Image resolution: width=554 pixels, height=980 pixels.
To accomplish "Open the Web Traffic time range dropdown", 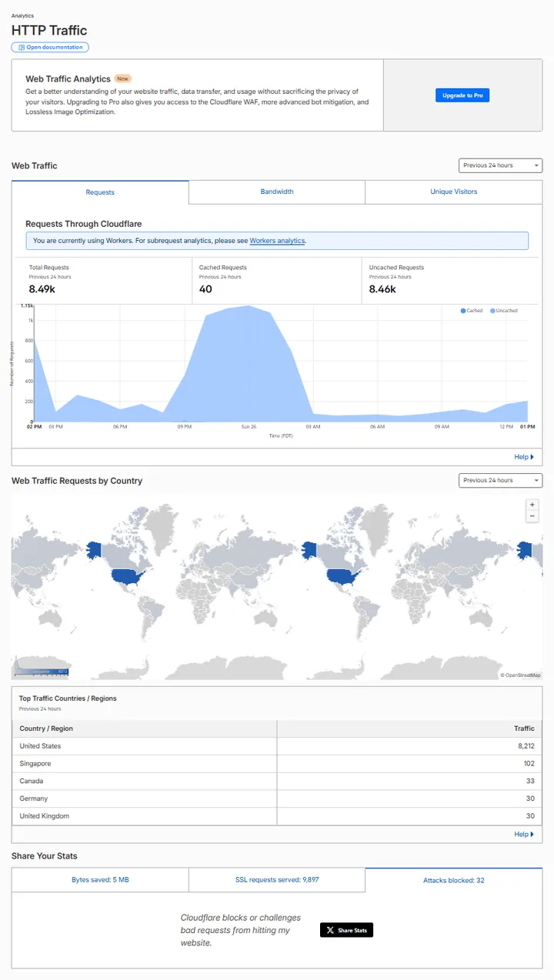I will coord(501,165).
